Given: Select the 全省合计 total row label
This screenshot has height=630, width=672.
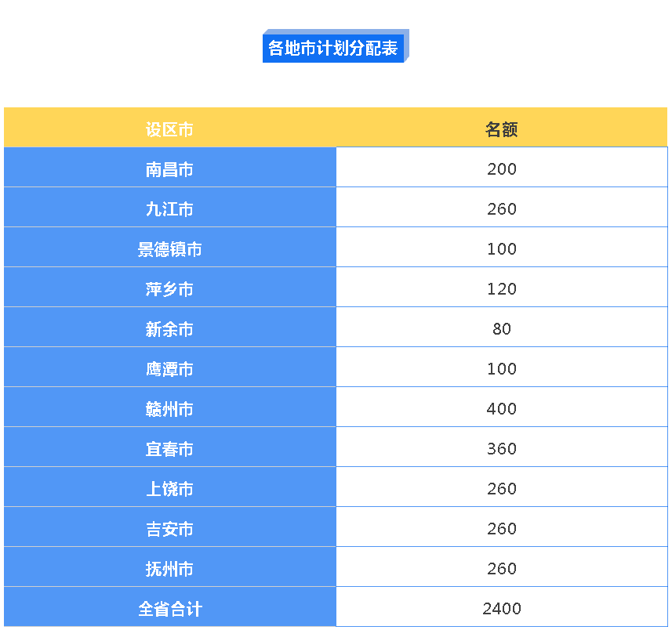Looking at the screenshot, I should (x=169, y=608).
